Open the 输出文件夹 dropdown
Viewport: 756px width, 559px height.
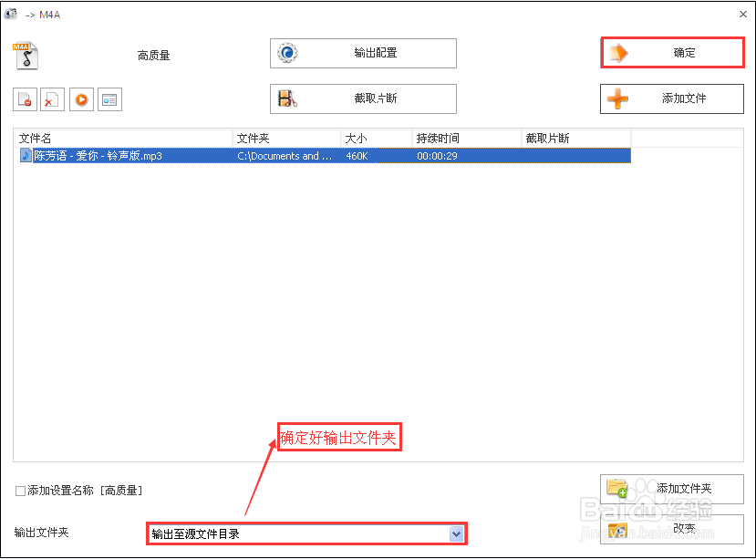(x=306, y=533)
